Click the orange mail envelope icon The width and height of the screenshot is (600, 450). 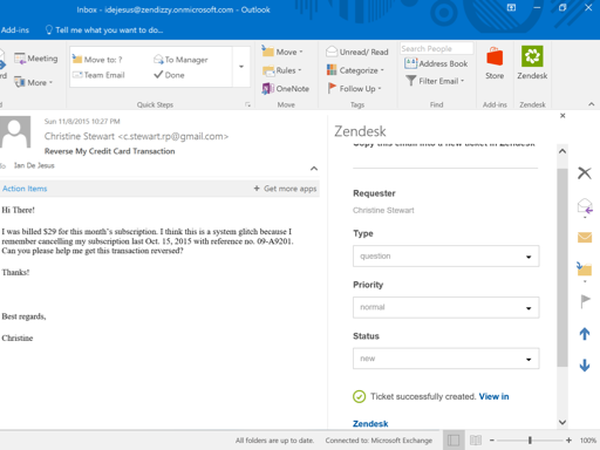(585, 238)
